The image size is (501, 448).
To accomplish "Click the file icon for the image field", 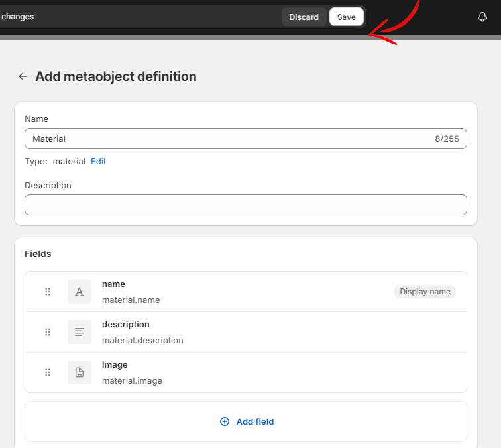I will click(x=80, y=372).
